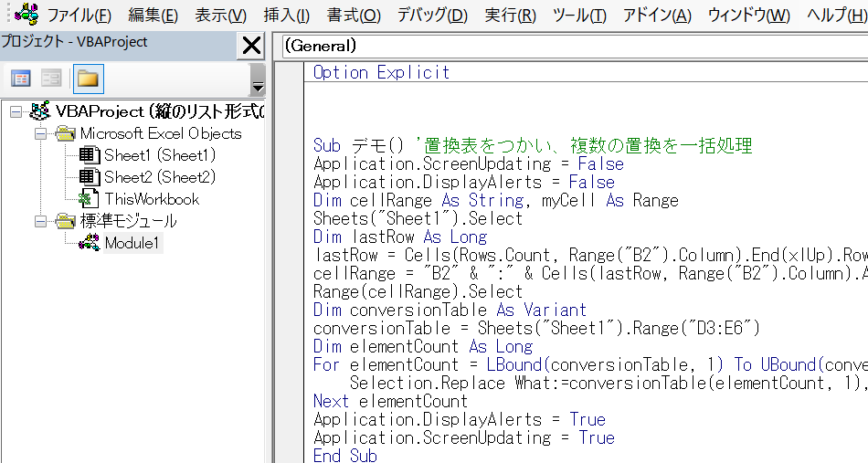This screenshot has height=463, width=868.
Task: Click the For elementCount = LBound line
Action: (x=590, y=364)
